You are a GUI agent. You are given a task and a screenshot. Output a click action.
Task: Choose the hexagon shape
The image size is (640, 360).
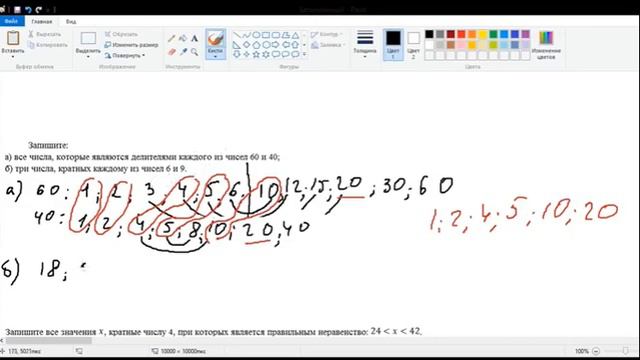[266, 45]
